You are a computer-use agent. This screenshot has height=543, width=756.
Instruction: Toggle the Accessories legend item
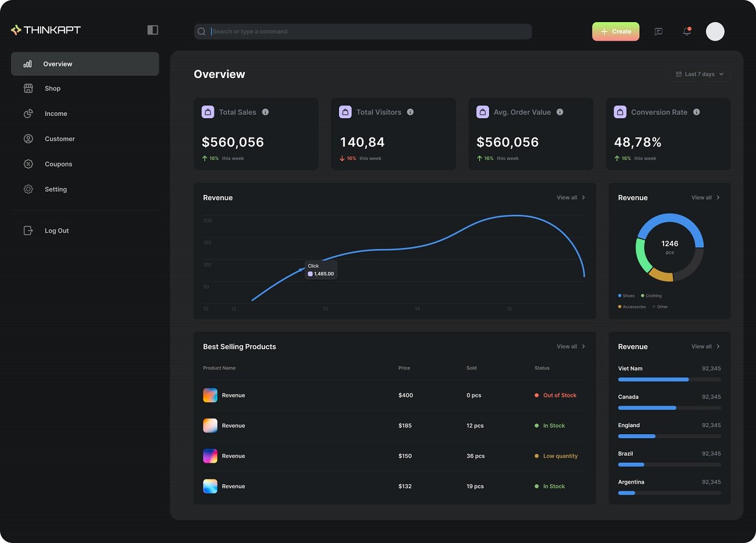632,307
